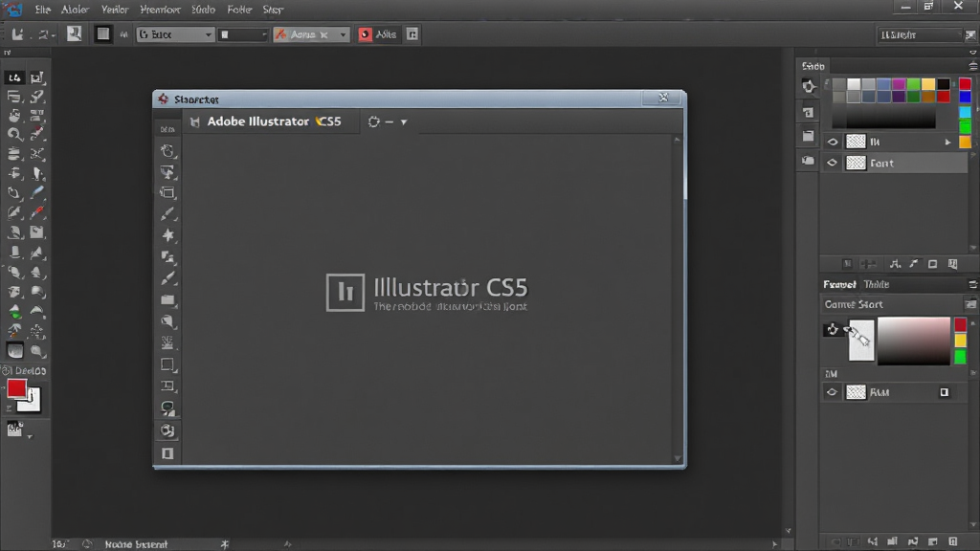The height and width of the screenshot is (551, 980).
Task: Select the empty square rectangle tool in dialog sidebar
Action: pyautogui.click(x=167, y=364)
